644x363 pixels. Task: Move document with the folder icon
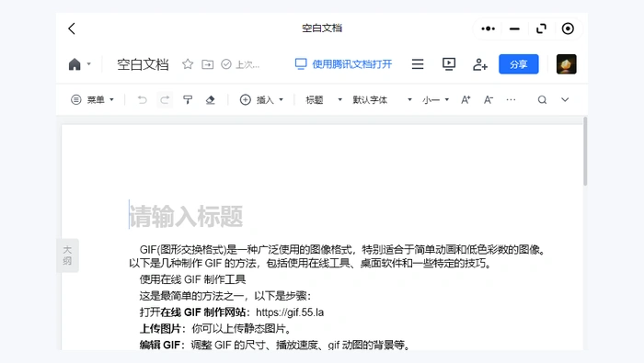point(207,64)
